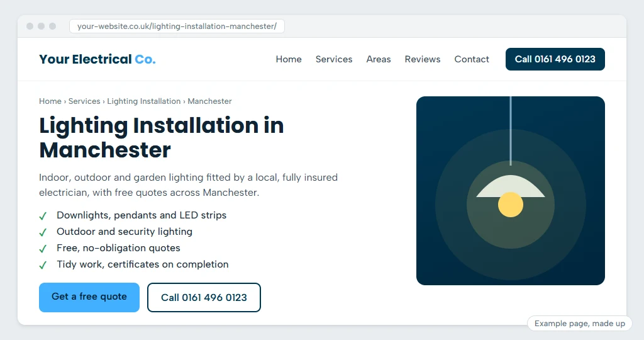Click the pendant lamp illustration
Image resolution: width=644 pixels, height=340 pixels.
pyautogui.click(x=511, y=191)
